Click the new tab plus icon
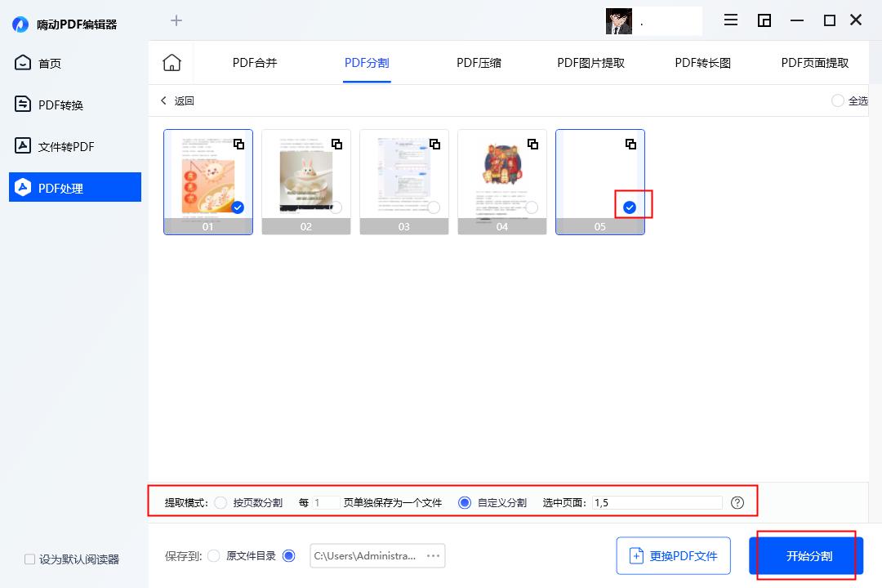Viewport: 882px width, 588px height. pos(176,20)
